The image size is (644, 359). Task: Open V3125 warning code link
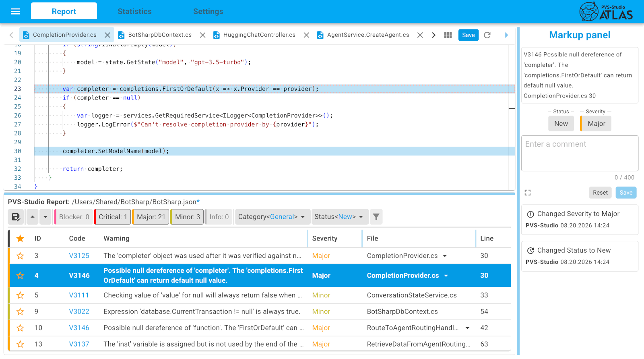point(79,256)
